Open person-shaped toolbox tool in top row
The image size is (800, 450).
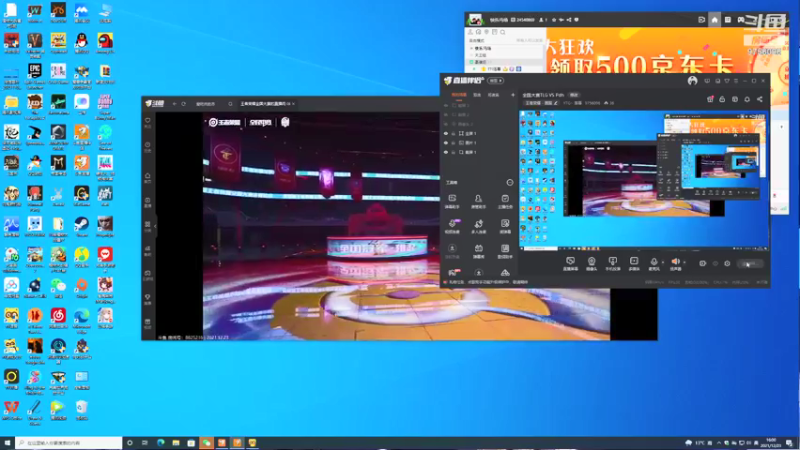[x=478, y=201]
